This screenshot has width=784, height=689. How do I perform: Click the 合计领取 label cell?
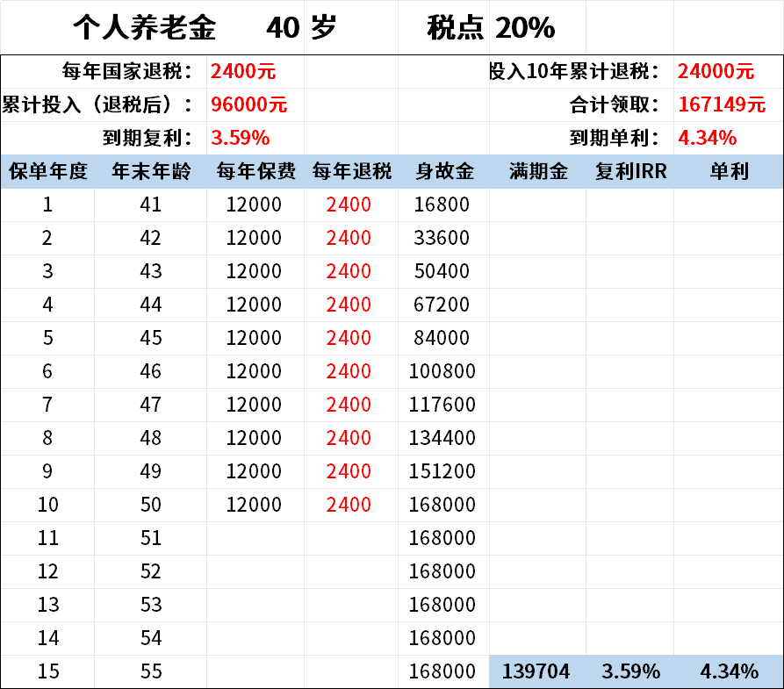613,105
